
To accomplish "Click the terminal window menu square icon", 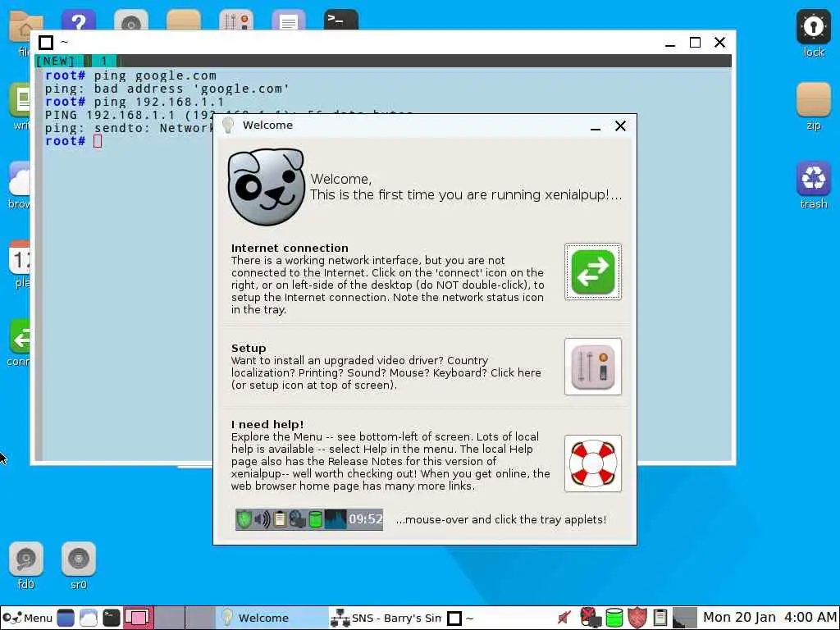I will [x=46, y=43].
